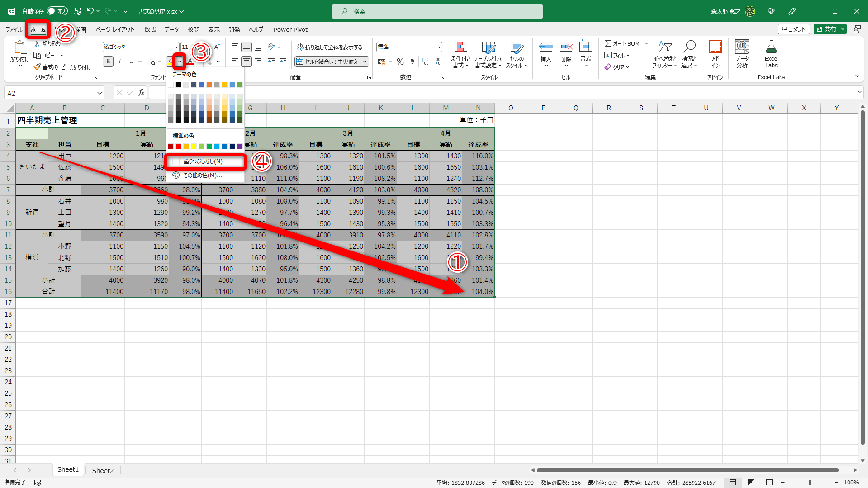Collapse the ribbon with chevron

coord(857,76)
